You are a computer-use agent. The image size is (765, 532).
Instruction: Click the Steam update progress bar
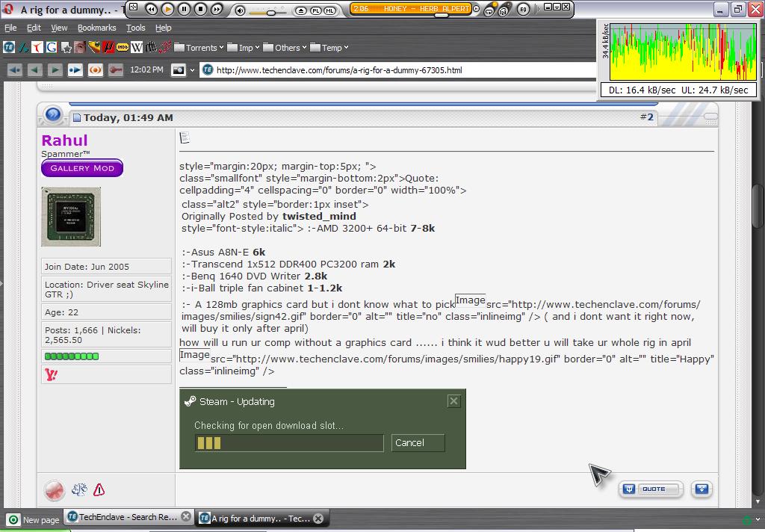coord(289,442)
